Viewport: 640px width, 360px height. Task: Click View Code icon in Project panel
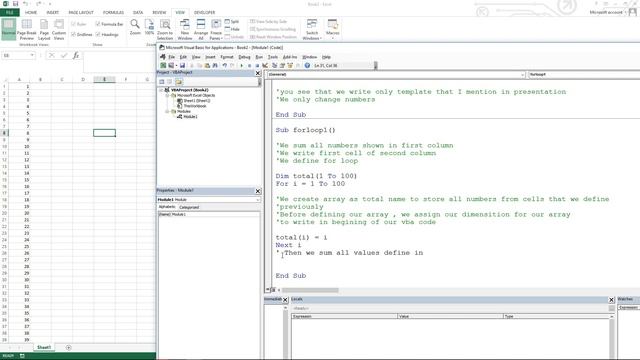coord(162,82)
